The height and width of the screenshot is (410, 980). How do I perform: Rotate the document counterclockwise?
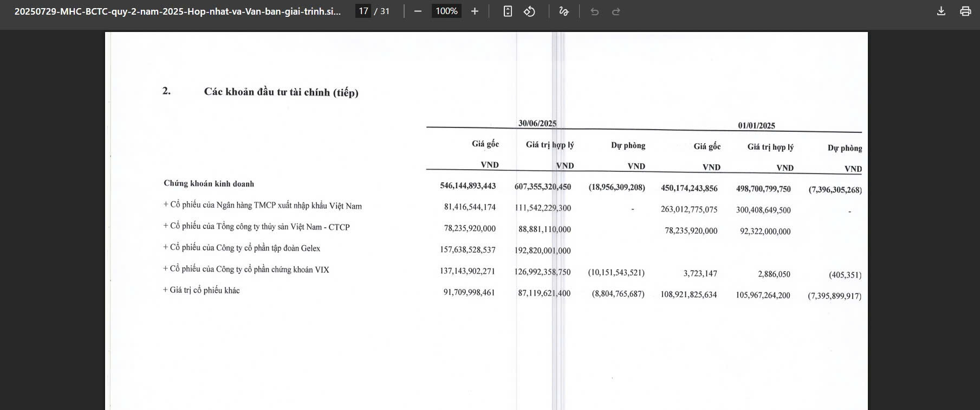tap(529, 11)
